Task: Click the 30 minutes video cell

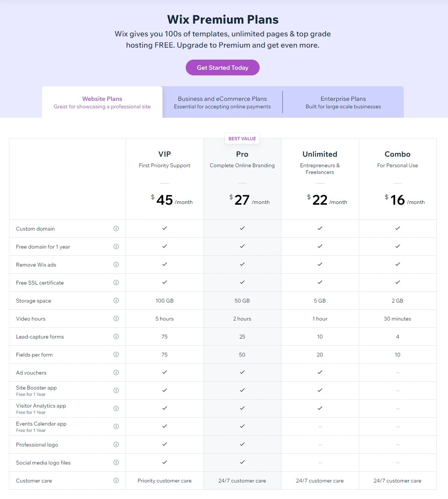Action: coord(398,319)
